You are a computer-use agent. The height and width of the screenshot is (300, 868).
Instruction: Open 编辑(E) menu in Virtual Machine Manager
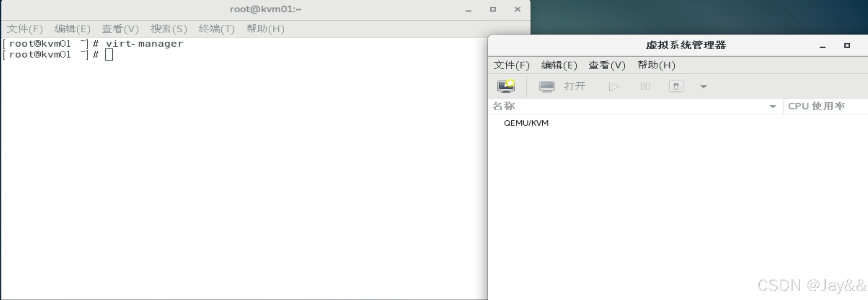coord(559,65)
